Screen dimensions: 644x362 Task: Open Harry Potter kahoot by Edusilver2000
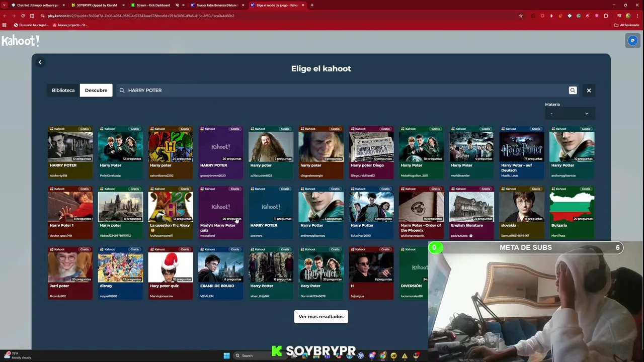[371, 213]
